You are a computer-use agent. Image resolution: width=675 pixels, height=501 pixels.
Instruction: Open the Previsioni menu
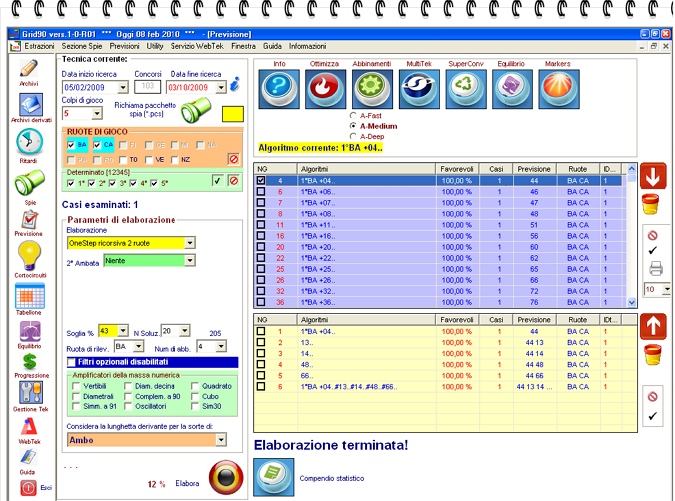pos(124,46)
